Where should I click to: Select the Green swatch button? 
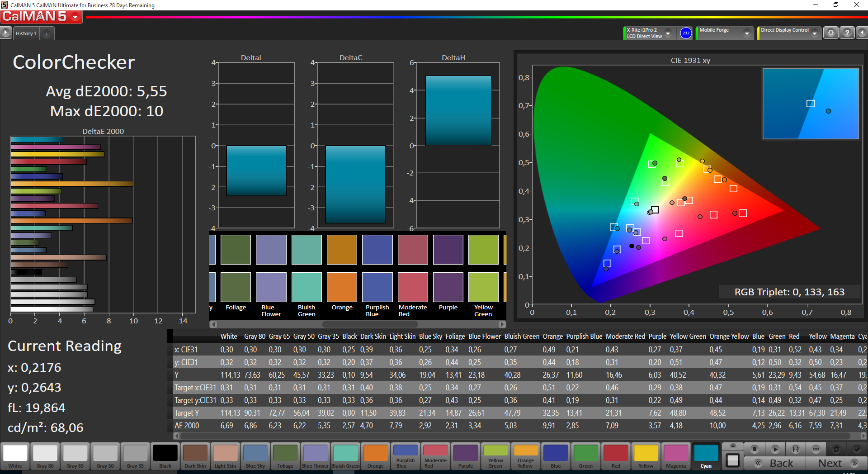(585, 456)
